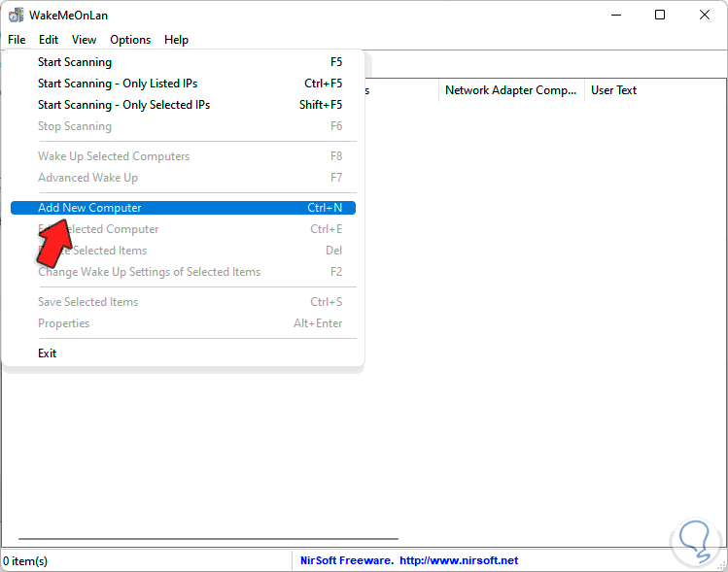Close the WakeMeOnLan window
The height and width of the screenshot is (572, 728).
click(705, 16)
